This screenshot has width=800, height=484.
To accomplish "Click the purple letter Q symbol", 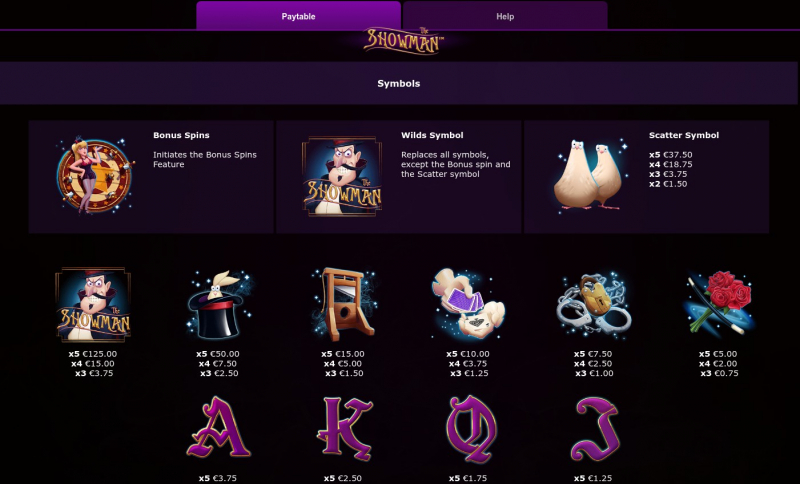I will (x=470, y=428).
